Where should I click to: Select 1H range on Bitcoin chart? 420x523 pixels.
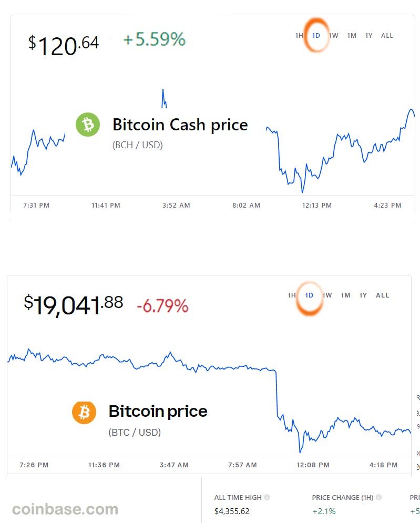pos(292,295)
